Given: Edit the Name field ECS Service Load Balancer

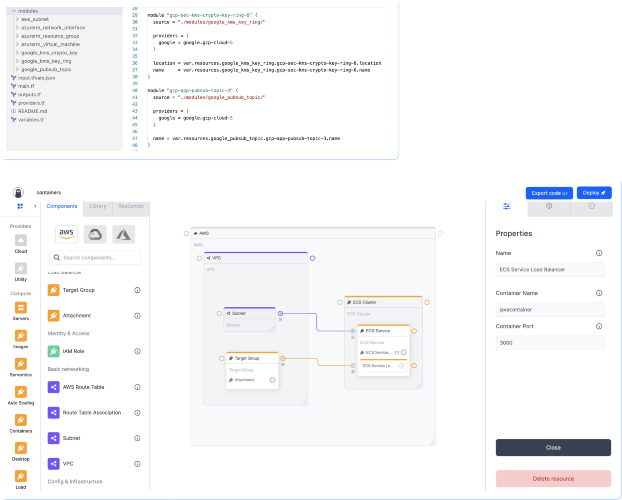Looking at the screenshot, I should click(x=550, y=269).
